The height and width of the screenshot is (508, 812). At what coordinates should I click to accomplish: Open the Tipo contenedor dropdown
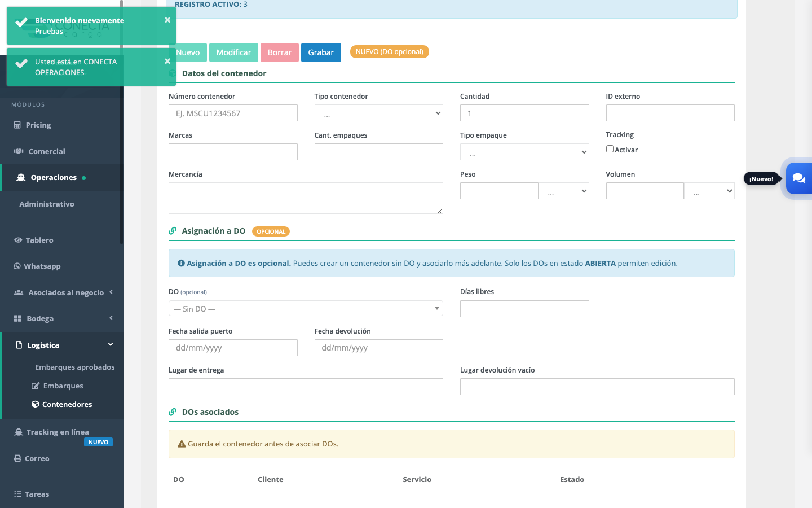(x=379, y=113)
